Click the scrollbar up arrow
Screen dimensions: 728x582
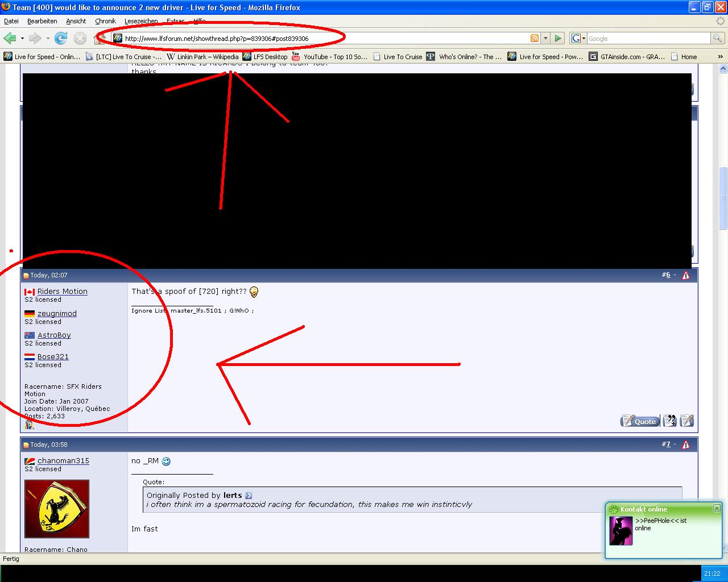pyautogui.click(x=723, y=68)
